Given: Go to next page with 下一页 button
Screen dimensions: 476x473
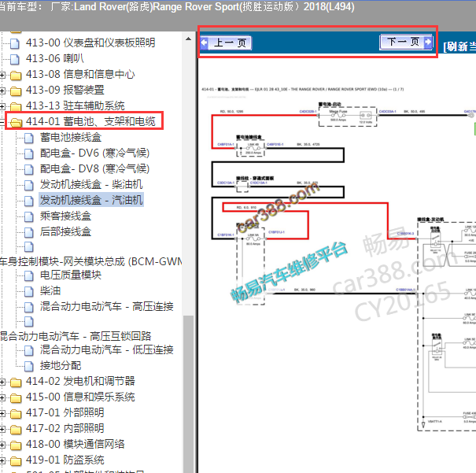Looking at the screenshot, I should click(406, 42).
